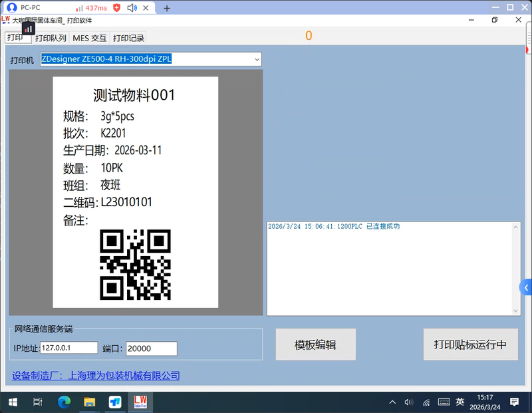Click the LW labeller taskbar icon

click(x=140, y=402)
